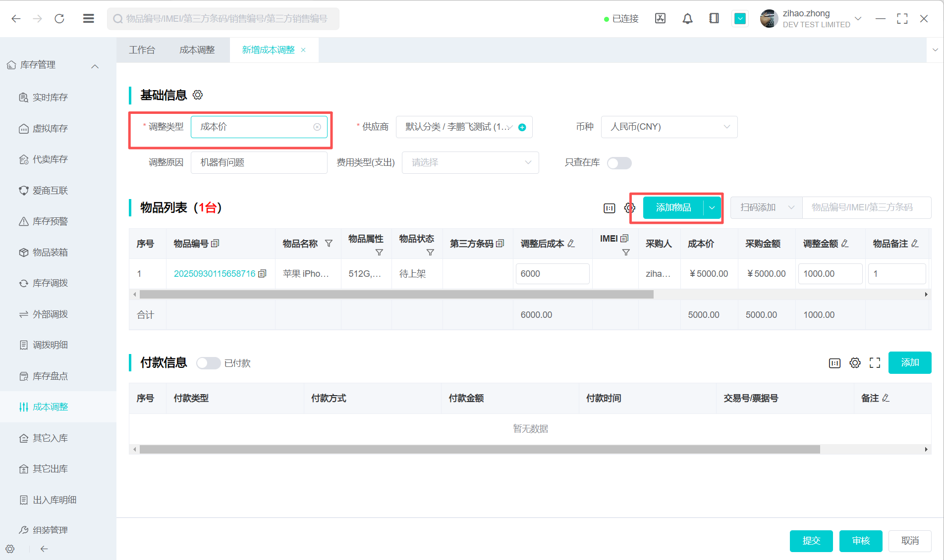Expand the 添加物品 dropdown arrow
Viewport: 944px width, 560px height.
tap(712, 208)
